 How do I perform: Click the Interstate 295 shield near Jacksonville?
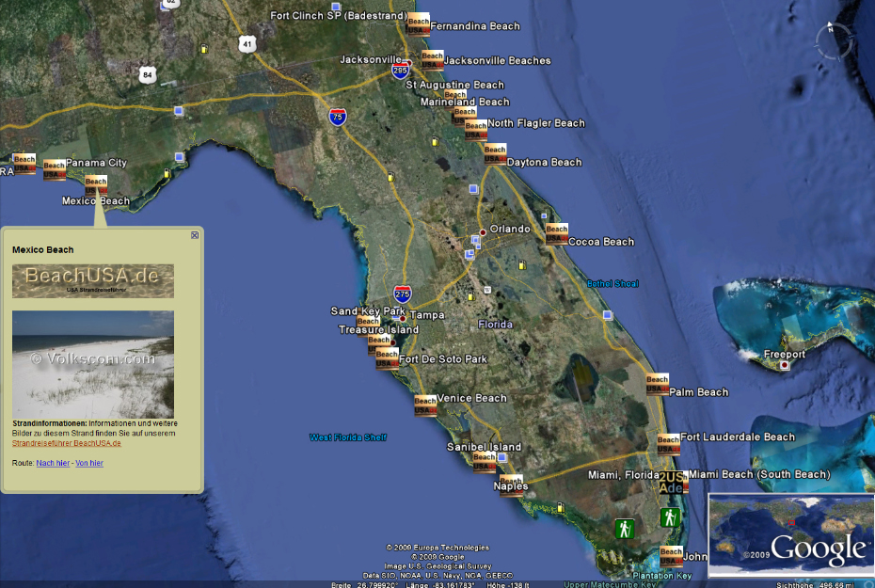[400, 71]
